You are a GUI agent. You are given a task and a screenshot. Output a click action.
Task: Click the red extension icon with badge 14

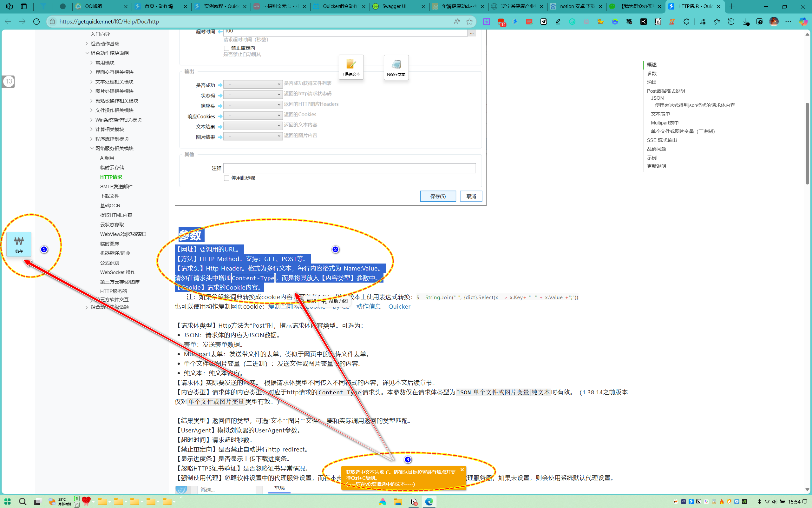pyautogui.click(x=501, y=22)
